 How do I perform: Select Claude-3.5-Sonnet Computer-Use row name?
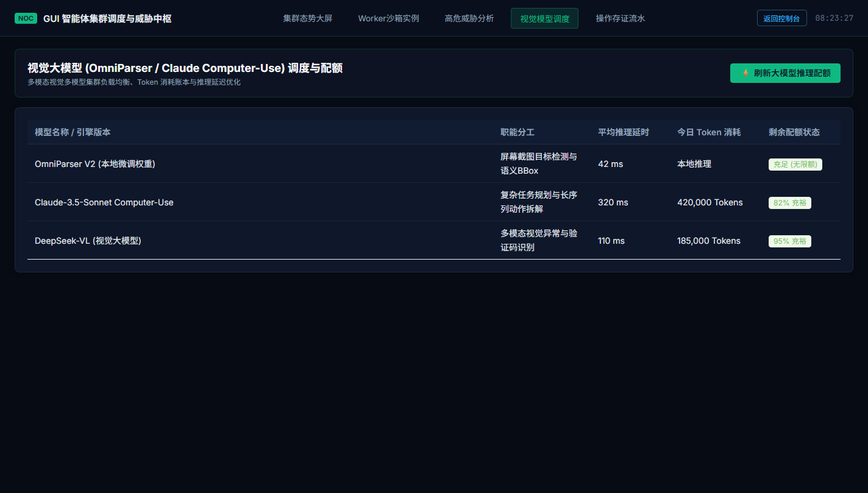104,202
